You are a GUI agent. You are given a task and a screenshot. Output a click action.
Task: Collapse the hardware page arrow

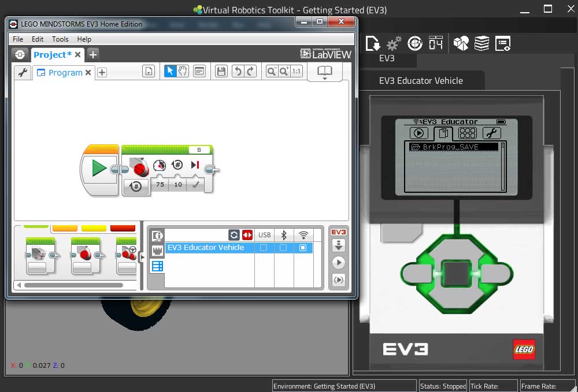click(143, 257)
